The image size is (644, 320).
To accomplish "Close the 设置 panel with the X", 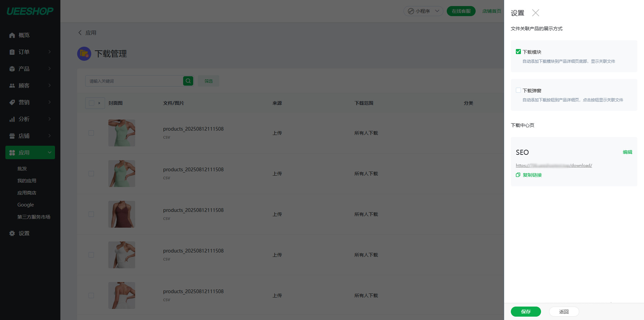I will (x=536, y=13).
